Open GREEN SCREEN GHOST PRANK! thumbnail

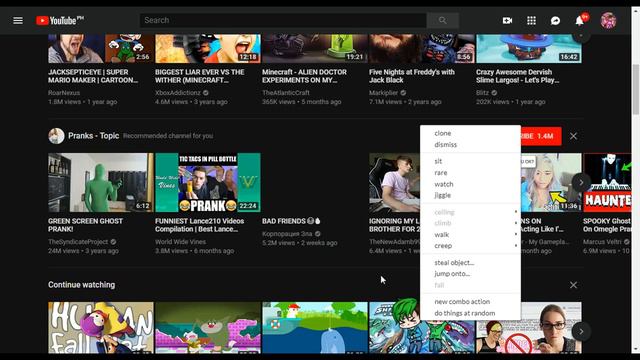point(101,182)
